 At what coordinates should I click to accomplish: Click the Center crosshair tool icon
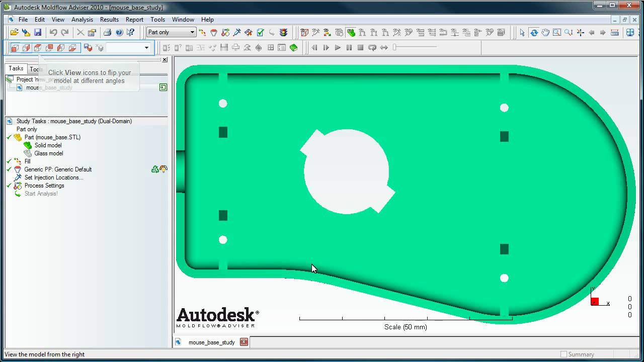(x=580, y=33)
